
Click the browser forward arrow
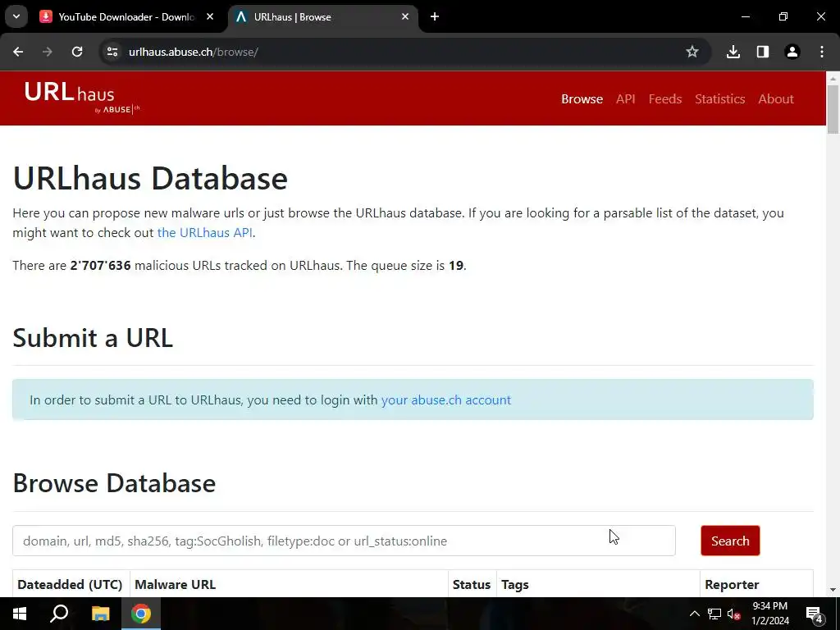(48, 52)
